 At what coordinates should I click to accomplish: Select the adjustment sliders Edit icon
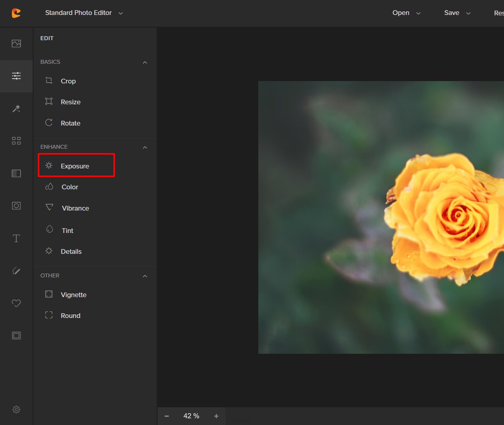16,76
